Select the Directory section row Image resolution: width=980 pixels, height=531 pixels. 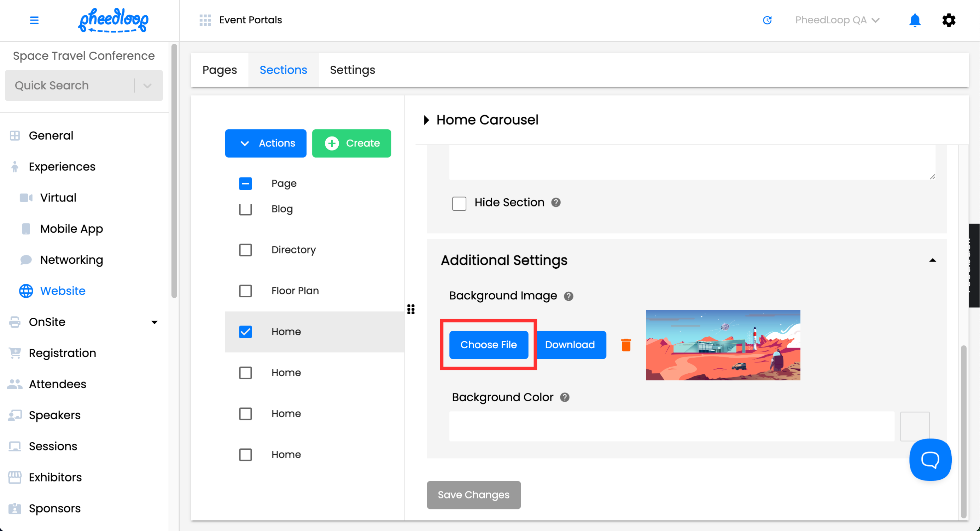(x=315, y=250)
